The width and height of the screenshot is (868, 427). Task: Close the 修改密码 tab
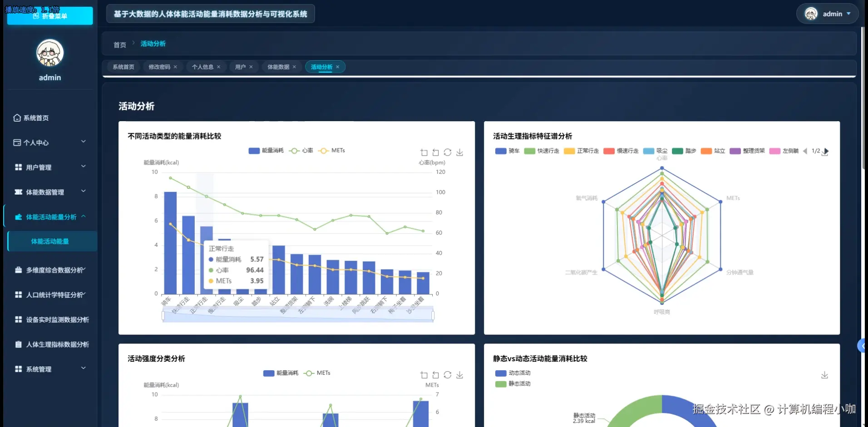175,67
